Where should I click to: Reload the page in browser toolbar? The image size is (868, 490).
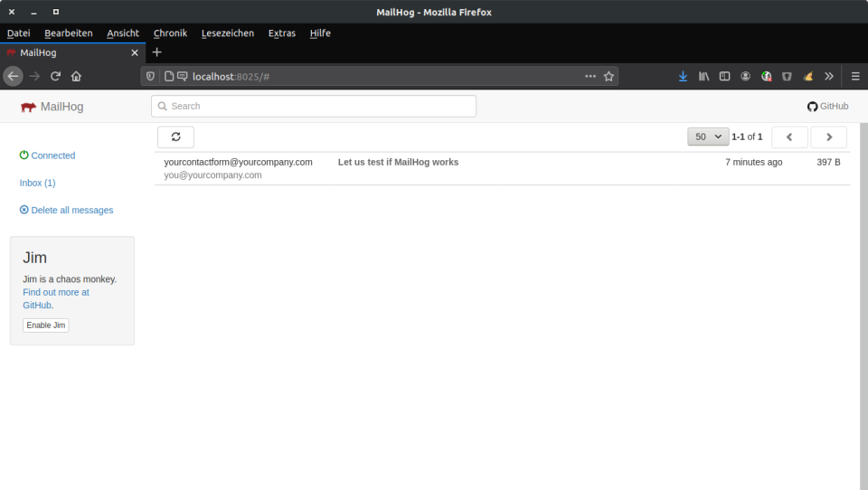(56, 77)
